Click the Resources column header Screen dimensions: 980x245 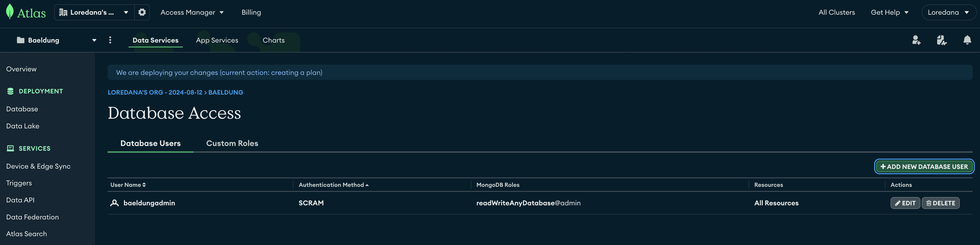768,185
